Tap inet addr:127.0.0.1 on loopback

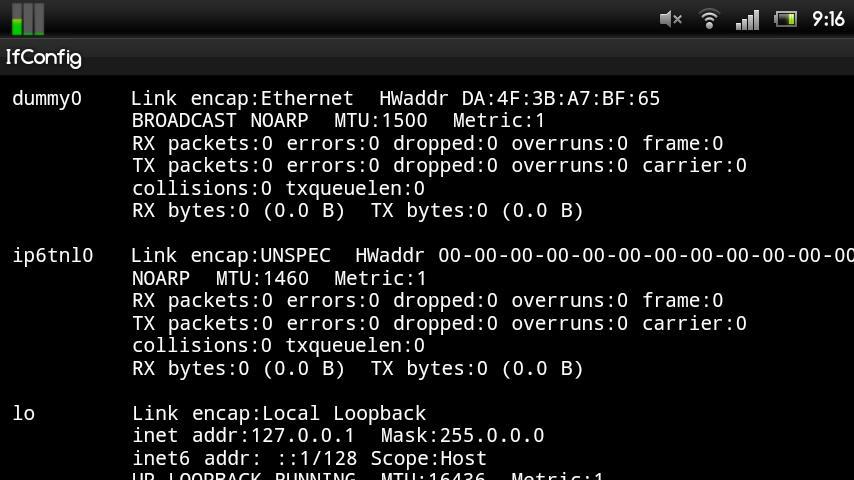[243, 436]
